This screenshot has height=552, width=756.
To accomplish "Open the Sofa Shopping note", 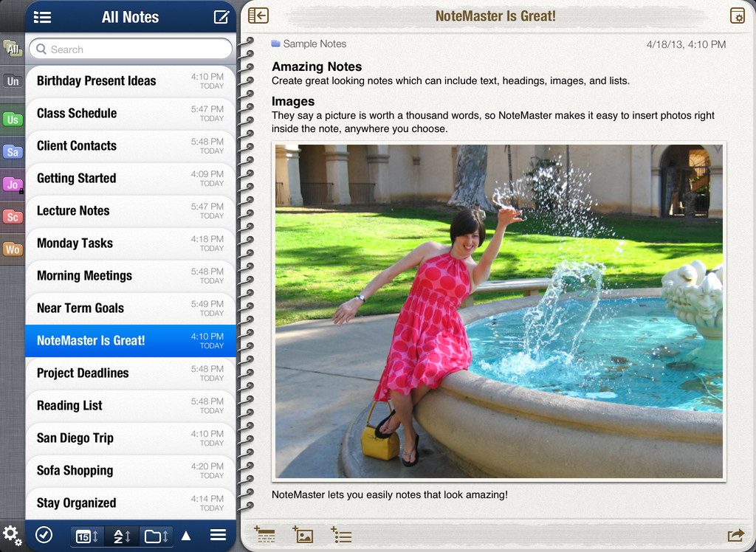I will pyautogui.click(x=131, y=471).
